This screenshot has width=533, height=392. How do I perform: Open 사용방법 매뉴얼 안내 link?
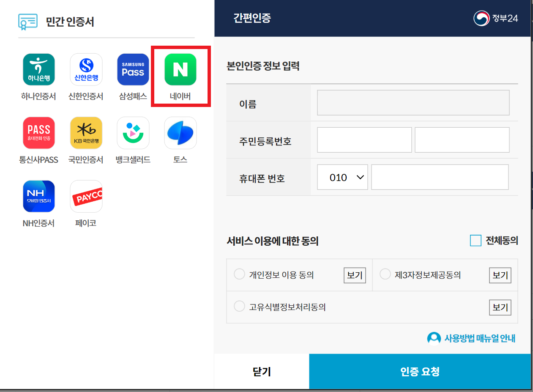pyautogui.click(x=480, y=338)
